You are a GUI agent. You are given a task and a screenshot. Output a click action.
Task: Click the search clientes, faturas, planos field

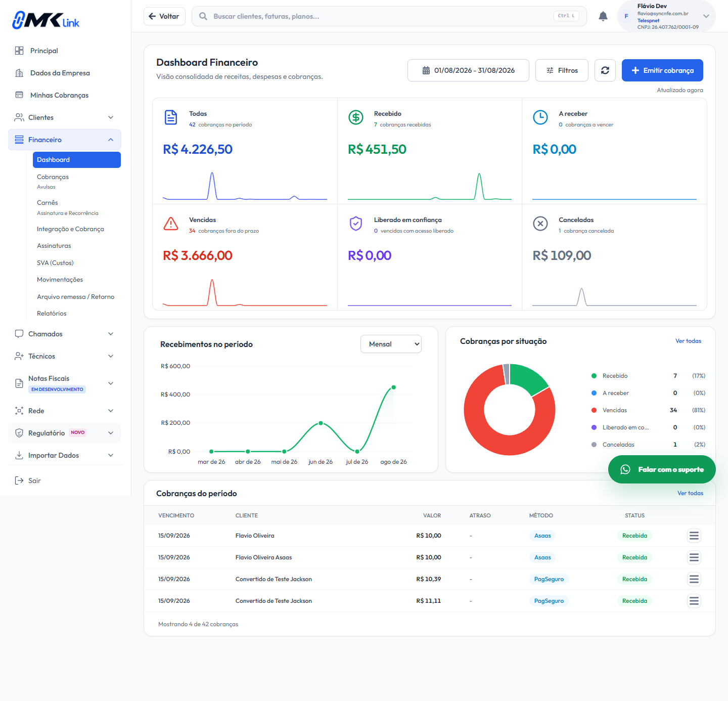click(389, 16)
